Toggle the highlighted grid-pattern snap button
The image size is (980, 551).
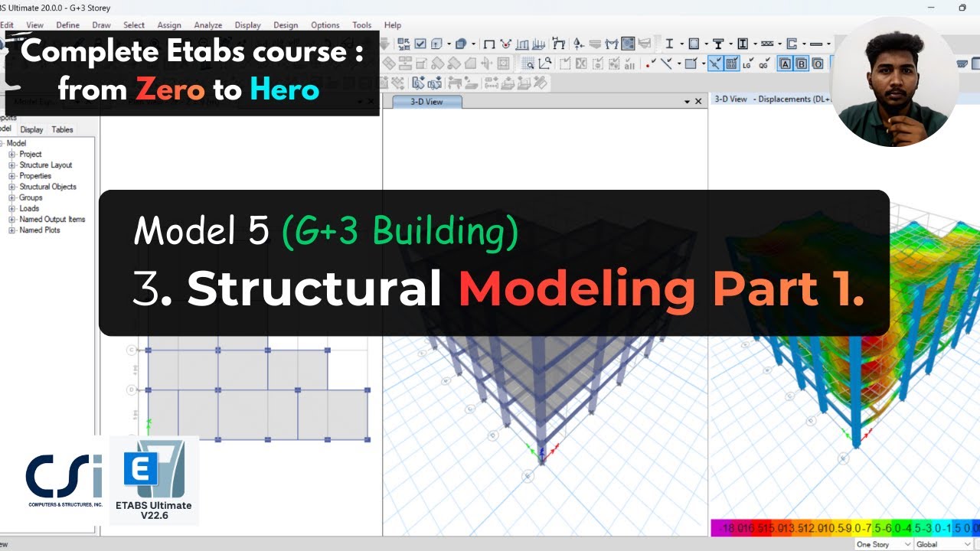[x=731, y=64]
